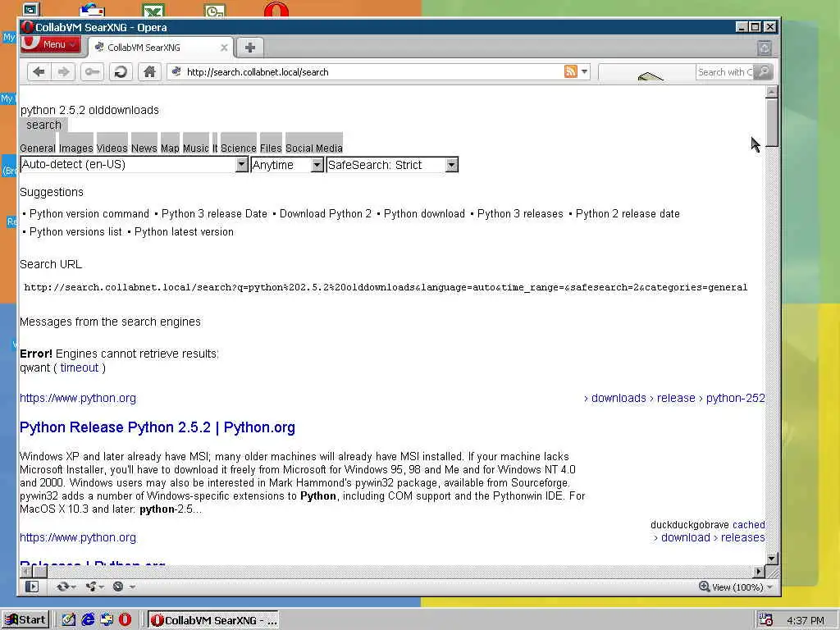Screen dimensions: 840x630
Task: Open the closed tabs trash icon
Action: tap(765, 48)
